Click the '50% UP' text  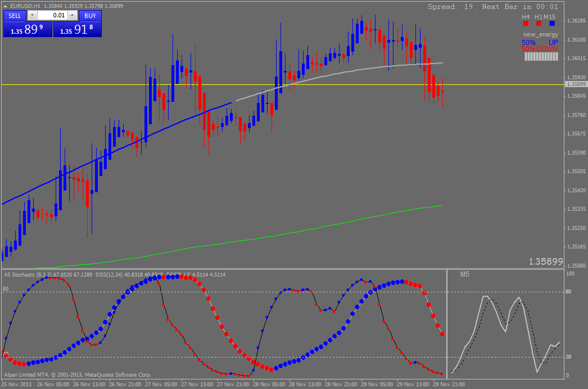tap(540, 42)
